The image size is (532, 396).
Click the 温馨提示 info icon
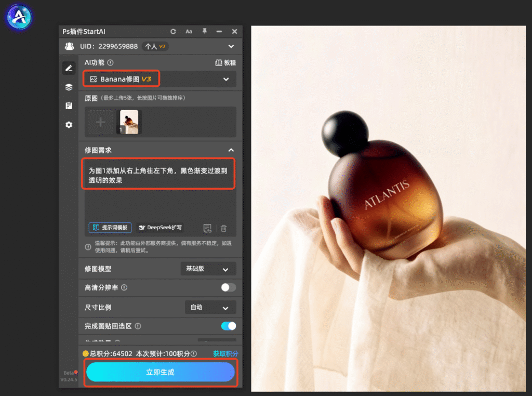point(88,247)
